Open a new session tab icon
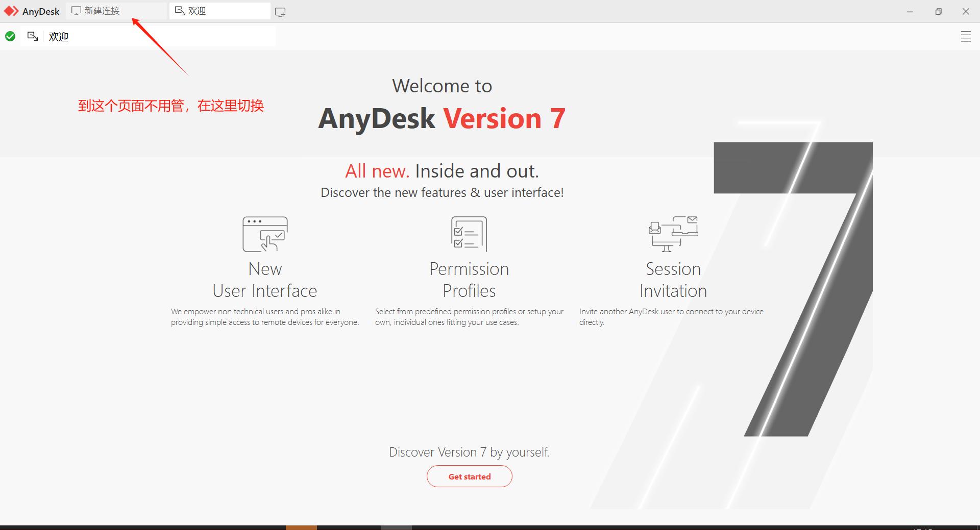This screenshot has height=530, width=980. pyautogui.click(x=280, y=12)
